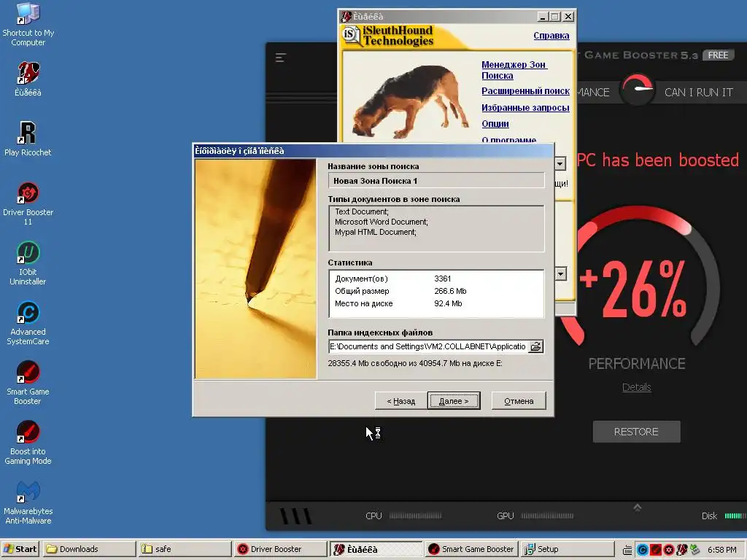Open hamburger menu in Game Booster
Viewport: 747px width, 560px height.
coord(281,58)
